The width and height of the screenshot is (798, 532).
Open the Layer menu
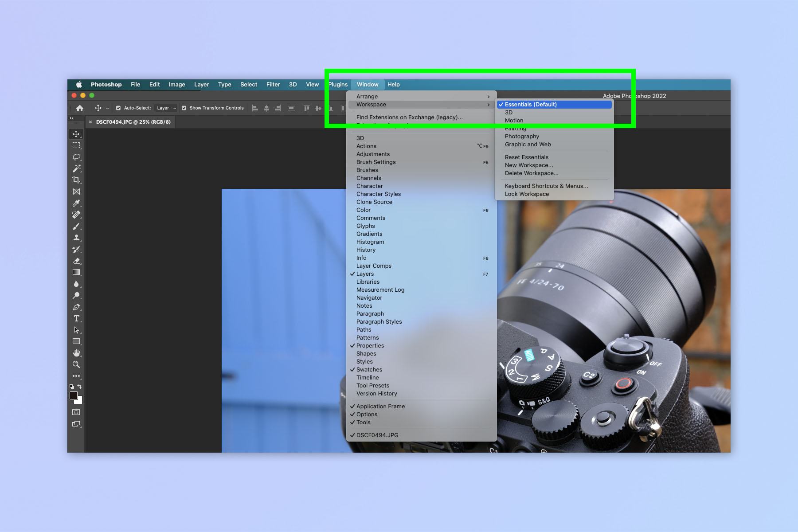click(201, 85)
